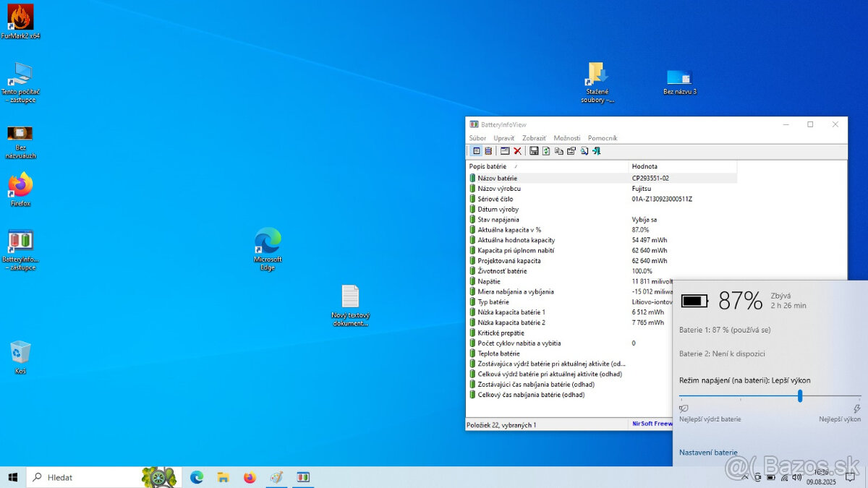Open the Súbor menu
Screen dimensions: 868x488
(x=477, y=138)
